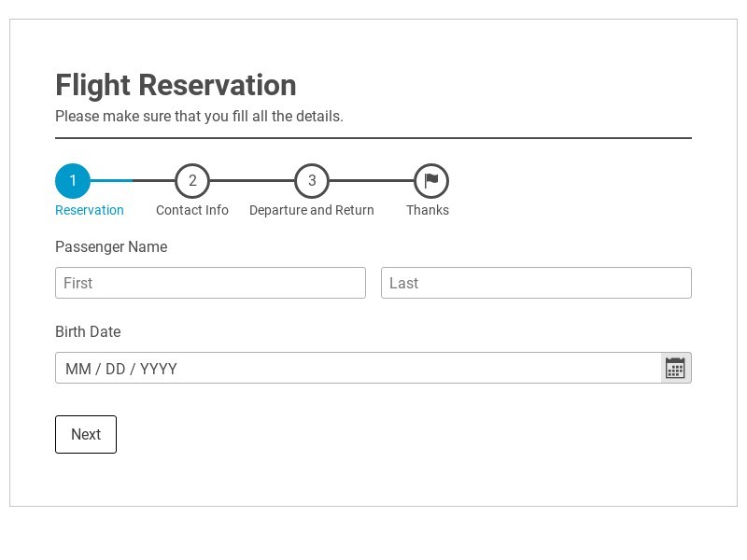Click the Reservation step label
The width and height of the screenshot is (747, 560).
(90, 210)
